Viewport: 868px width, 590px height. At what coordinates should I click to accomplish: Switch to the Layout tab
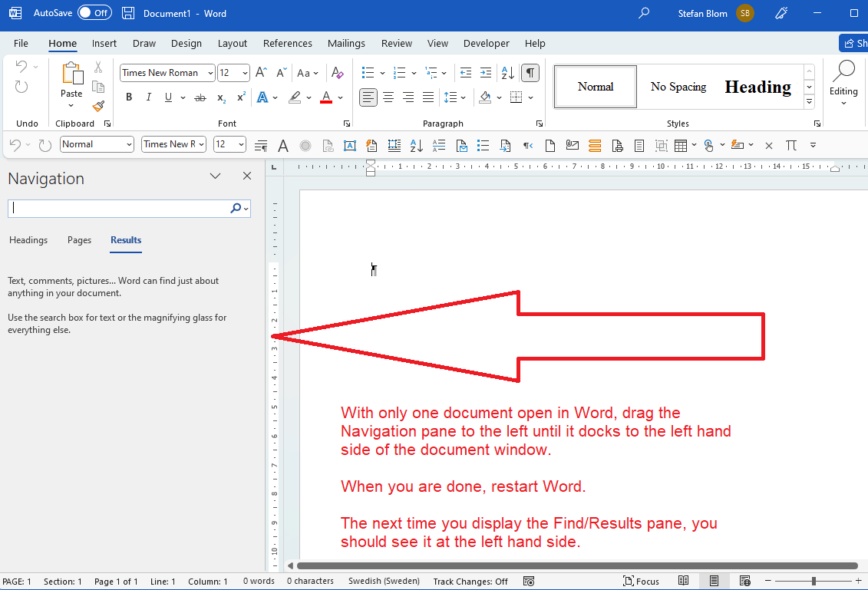click(233, 43)
